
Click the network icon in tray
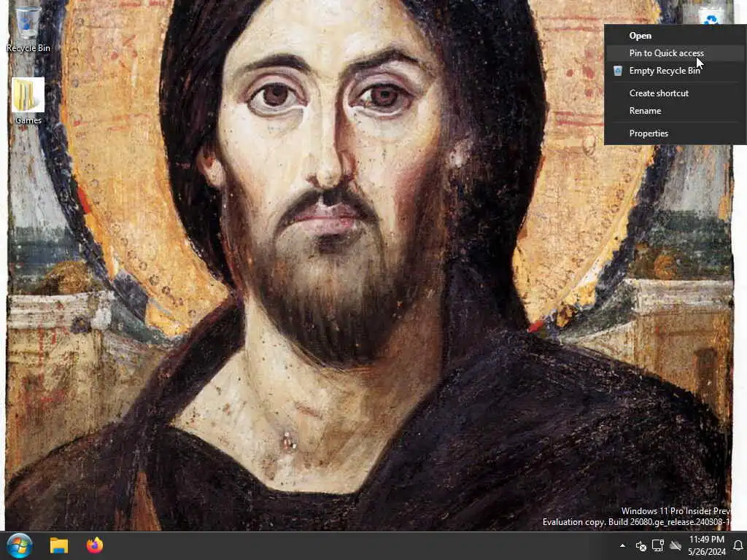click(x=658, y=545)
